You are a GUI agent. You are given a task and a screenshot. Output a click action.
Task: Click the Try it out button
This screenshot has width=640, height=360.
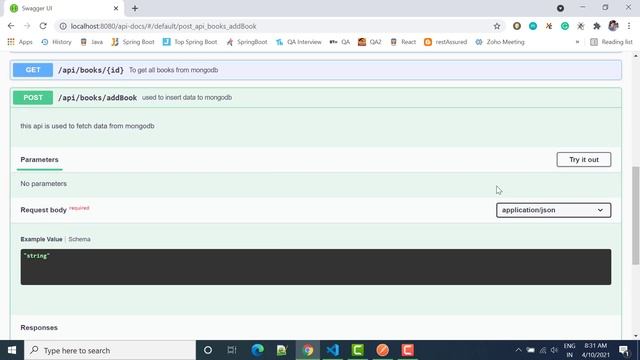584,160
